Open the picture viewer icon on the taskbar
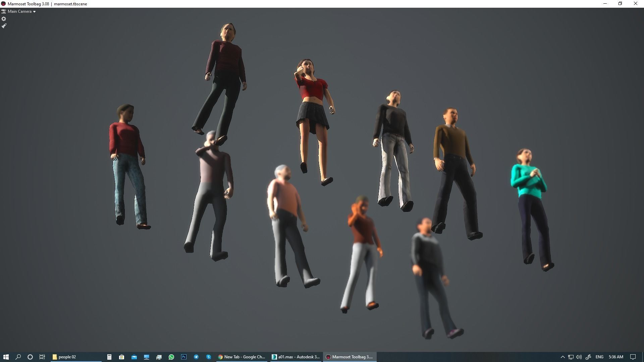The width and height of the screenshot is (644, 362). 159,357
